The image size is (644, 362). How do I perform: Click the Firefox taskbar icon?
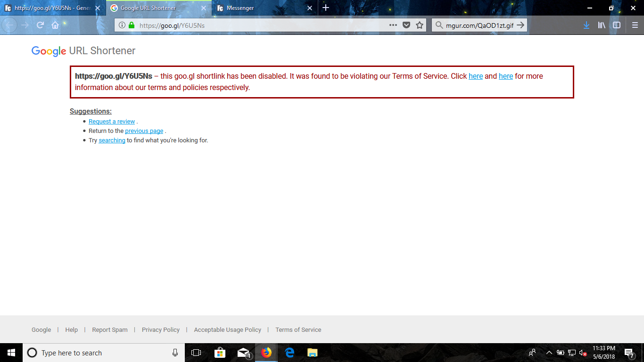click(266, 353)
